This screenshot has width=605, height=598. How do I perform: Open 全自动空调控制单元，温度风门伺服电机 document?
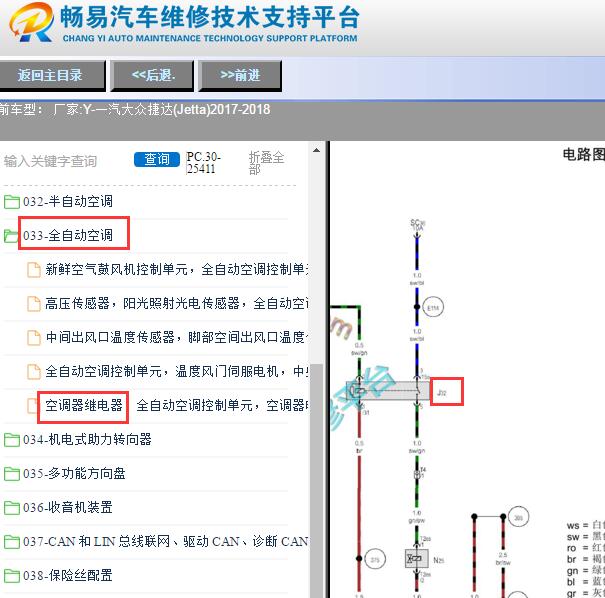click(x=177, y=371)
